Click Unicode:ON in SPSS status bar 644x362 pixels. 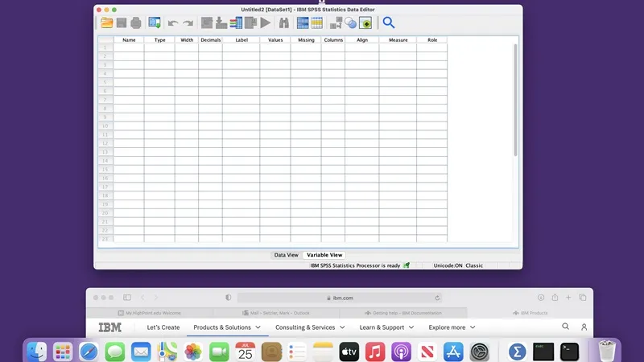click(448, 265)
